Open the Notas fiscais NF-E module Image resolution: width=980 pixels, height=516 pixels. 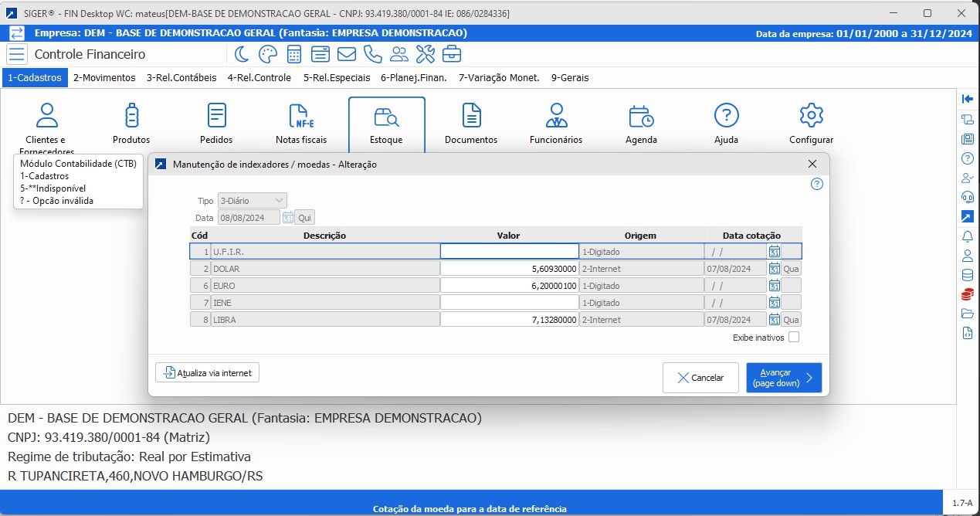[x=301, y=124]
